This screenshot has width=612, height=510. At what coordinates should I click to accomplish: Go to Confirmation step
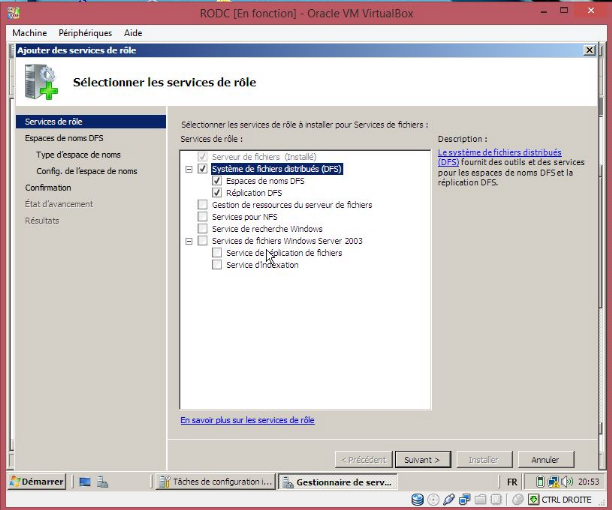pos(48,188)
